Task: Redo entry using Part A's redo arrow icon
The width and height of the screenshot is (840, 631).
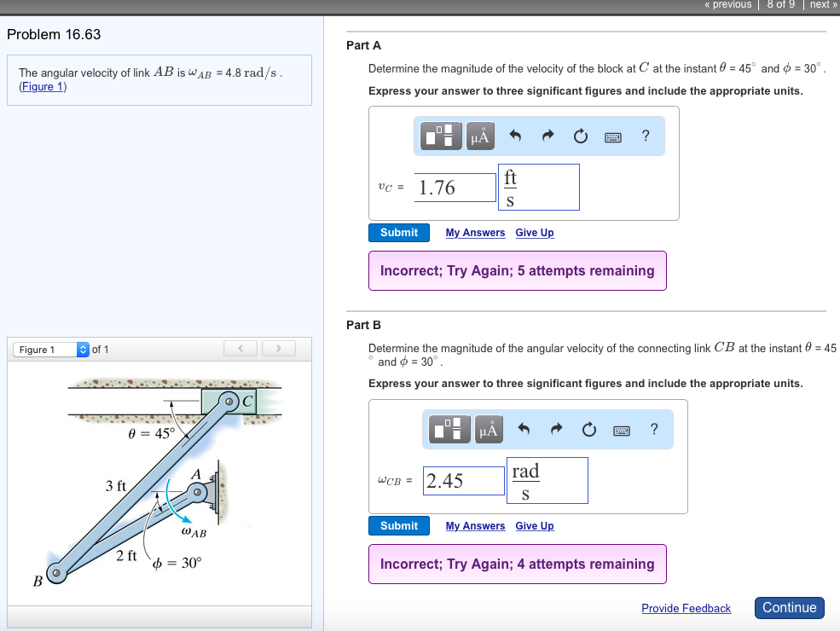Action: 550,135
